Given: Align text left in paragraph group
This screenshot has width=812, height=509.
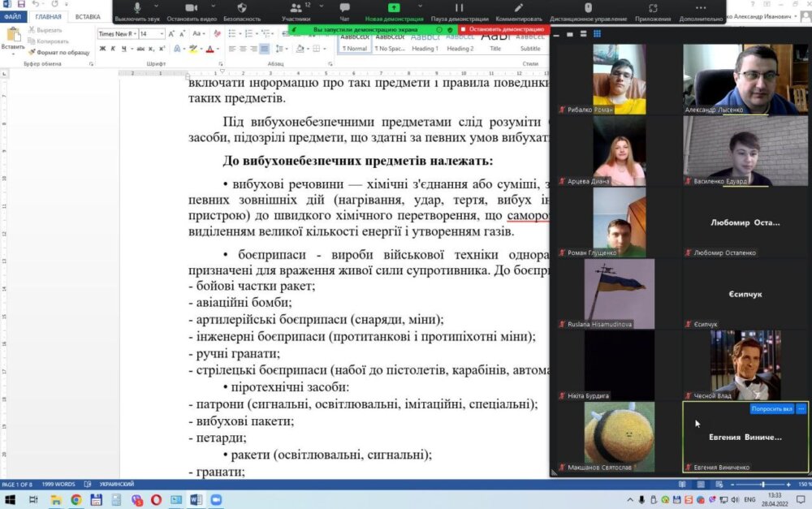Looking at the screenshot, I should click(x=232, y=49).
